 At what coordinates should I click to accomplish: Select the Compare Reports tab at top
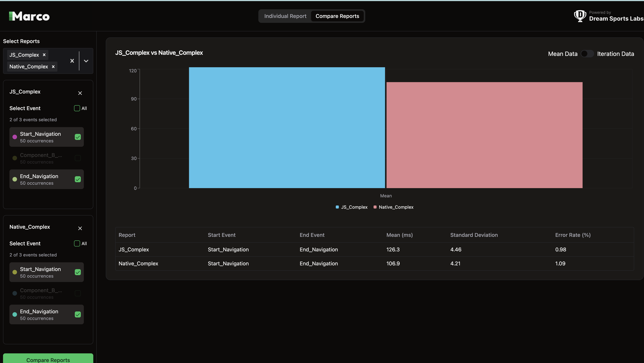(337, 16)
